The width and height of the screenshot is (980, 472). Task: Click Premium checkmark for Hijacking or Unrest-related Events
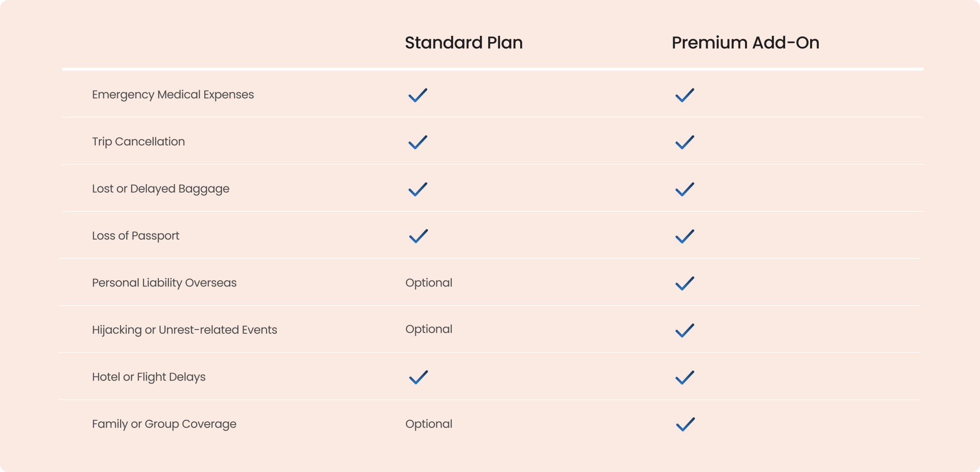685,330
